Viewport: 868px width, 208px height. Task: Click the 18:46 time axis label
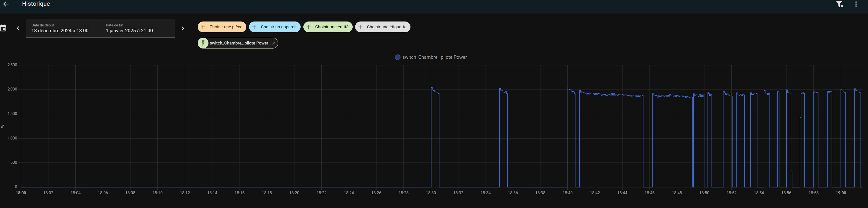click(x=649, y=193)
